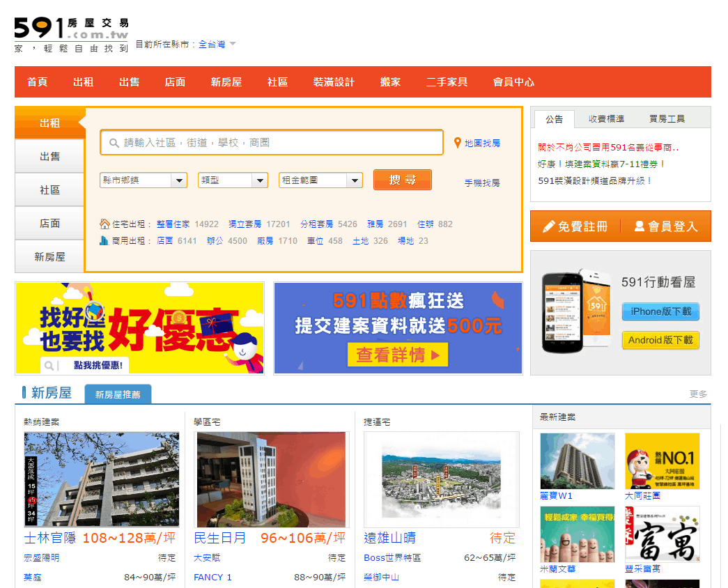Screen dimensions: 728x588
Task: Go to 裝潢設計 in navigation bar
Action: (x=334, y=82)
